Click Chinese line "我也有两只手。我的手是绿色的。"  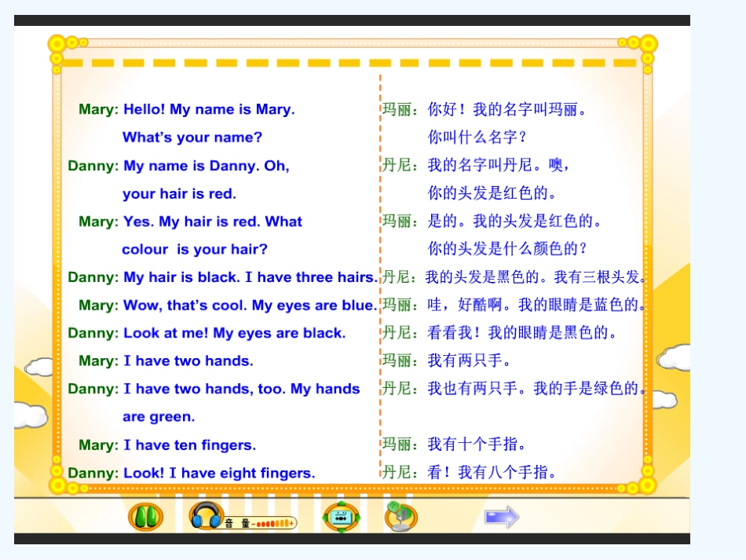point(536,389)
